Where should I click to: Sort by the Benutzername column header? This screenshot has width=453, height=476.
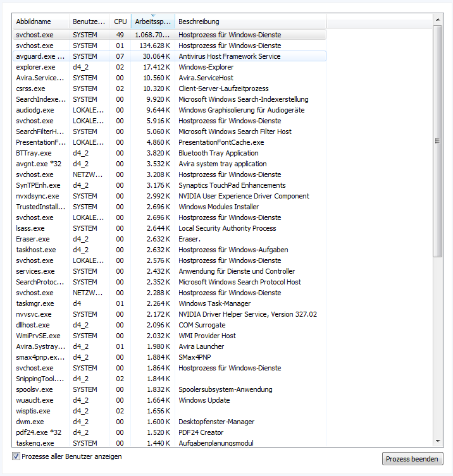89,21
